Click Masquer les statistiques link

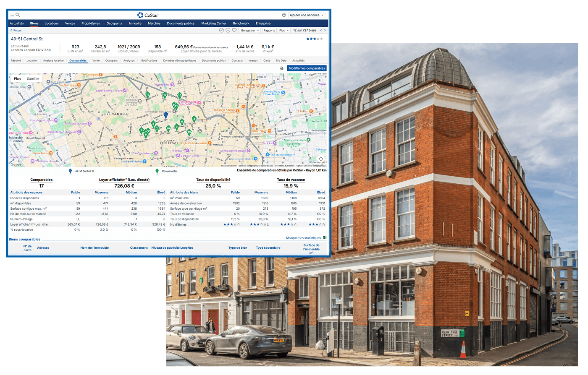tap(303, 238)
